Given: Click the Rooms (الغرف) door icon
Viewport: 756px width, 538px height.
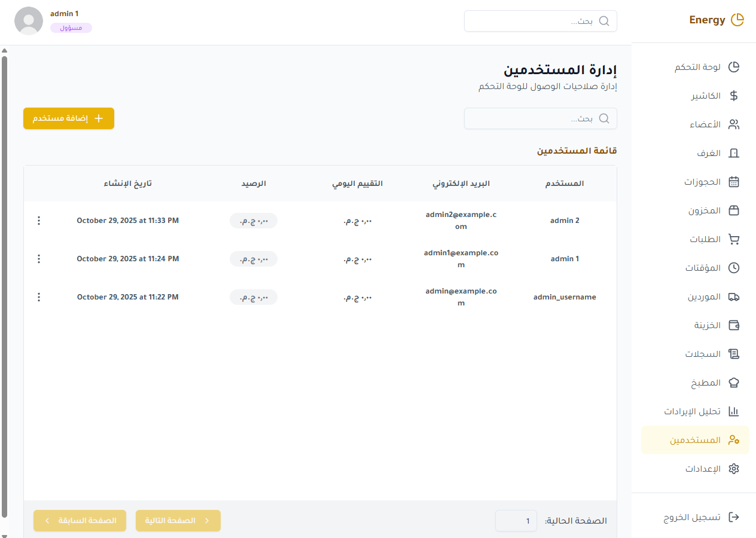Looking at the screenshot, I should point(734,153).
